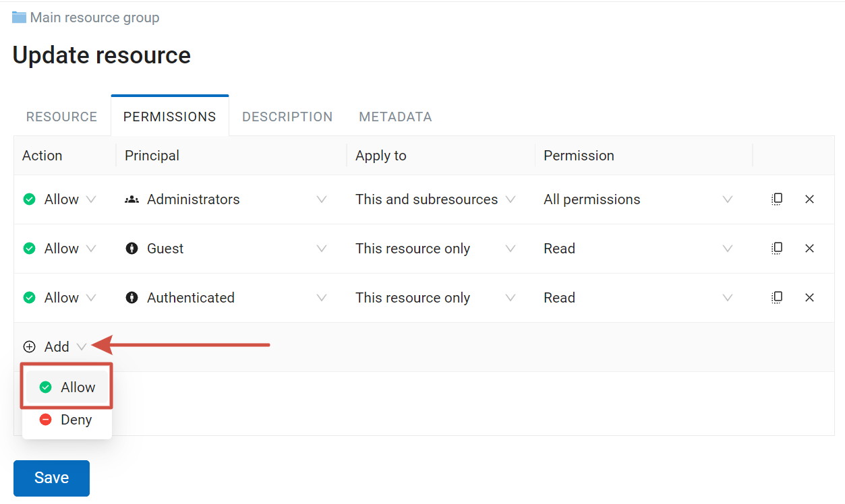Click the Add button label
This screenshot has width=845, height=504.
point(57,347)
